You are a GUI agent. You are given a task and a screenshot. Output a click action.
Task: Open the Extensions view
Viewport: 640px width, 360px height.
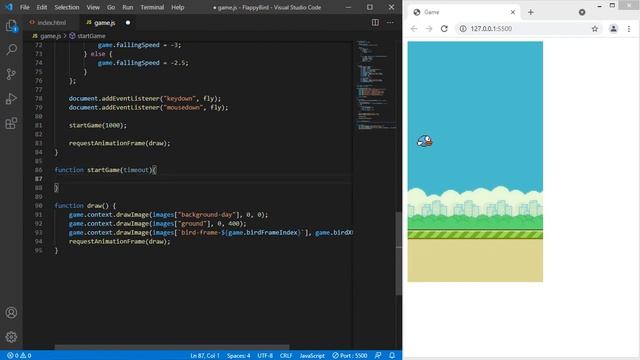point(11,123)
